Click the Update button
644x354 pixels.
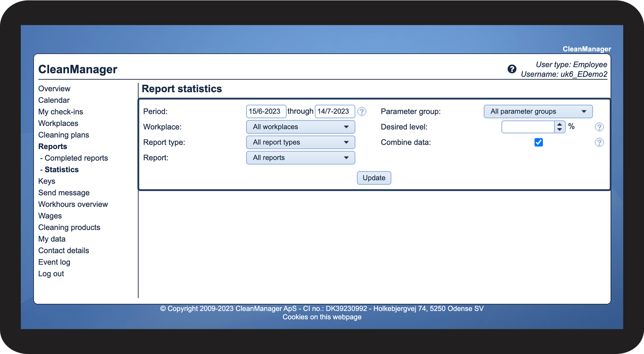coord(374,178)
